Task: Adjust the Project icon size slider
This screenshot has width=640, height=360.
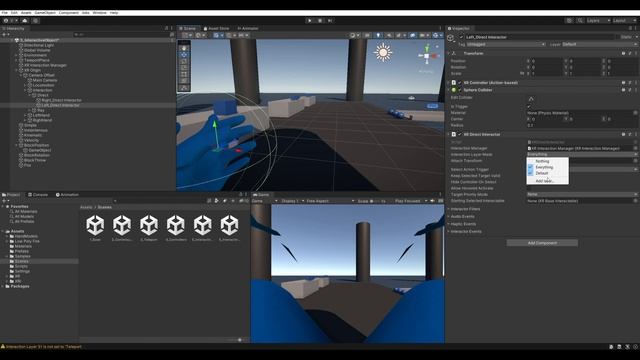Action: point(236,340)
